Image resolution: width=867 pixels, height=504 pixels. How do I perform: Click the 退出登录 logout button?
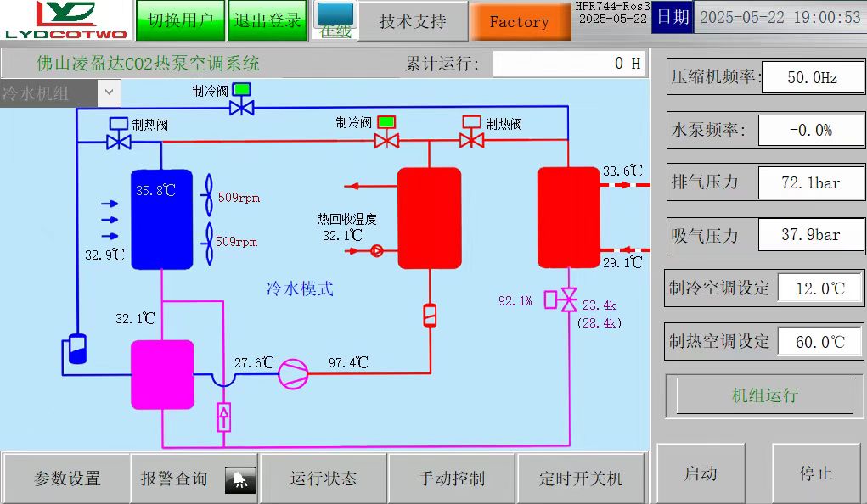(267, 20)
